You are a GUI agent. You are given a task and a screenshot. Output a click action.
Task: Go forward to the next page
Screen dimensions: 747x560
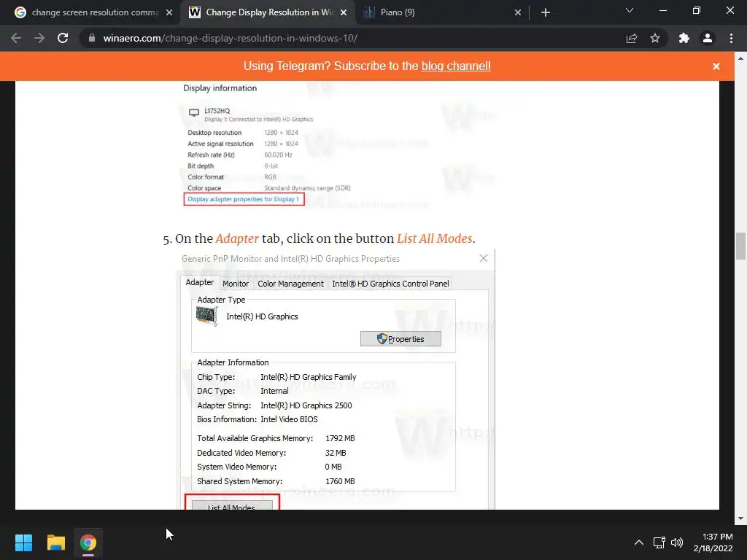pos(39,38)
